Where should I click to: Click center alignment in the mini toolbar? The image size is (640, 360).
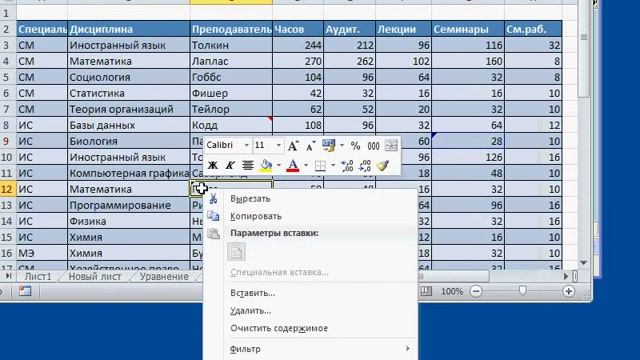click(247, 165)
